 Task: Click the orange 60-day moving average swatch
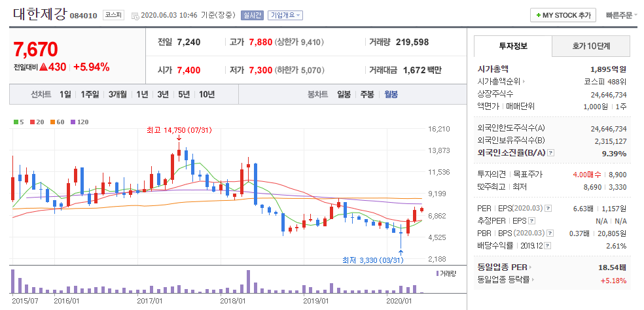pyautogui.click(x=52, y=122)
